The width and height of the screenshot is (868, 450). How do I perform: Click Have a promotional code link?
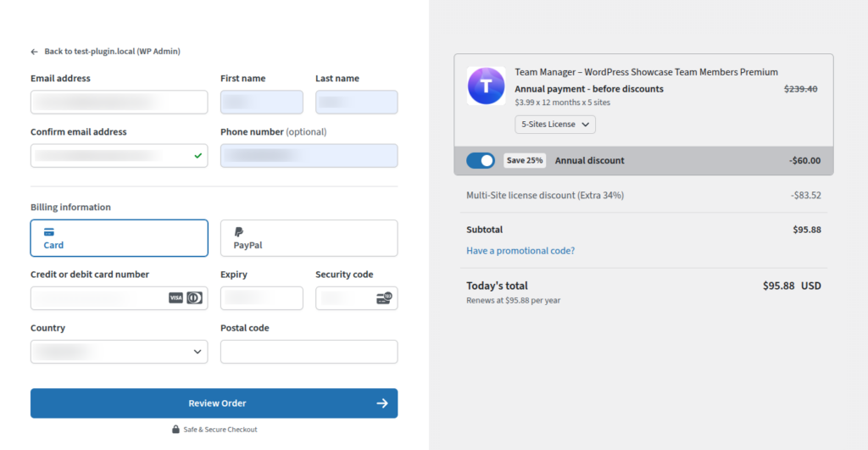[520, 251]
